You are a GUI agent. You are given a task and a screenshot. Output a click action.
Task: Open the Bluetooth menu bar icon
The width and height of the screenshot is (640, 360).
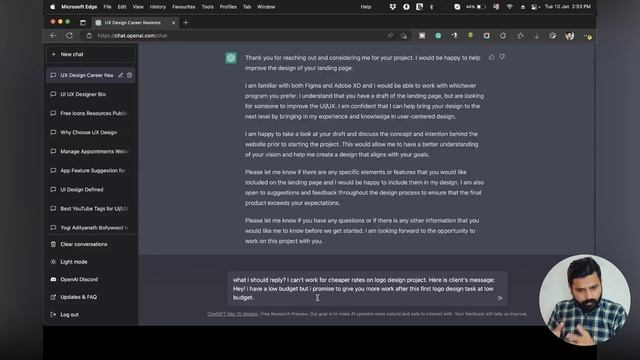coord(431,7)
